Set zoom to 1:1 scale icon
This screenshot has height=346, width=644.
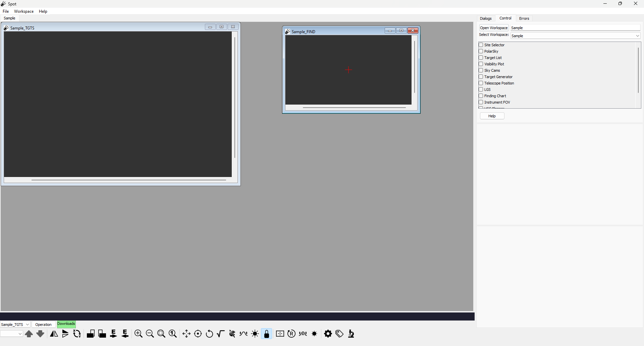173,334
